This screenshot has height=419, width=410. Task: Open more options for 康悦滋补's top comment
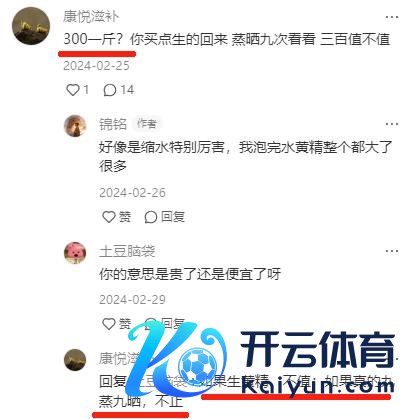[x=392, y=17]
